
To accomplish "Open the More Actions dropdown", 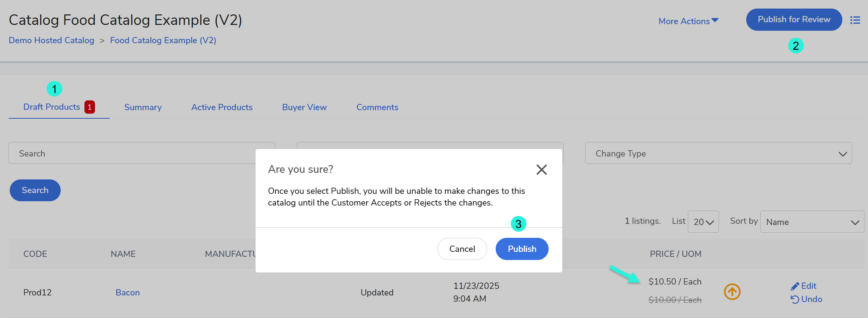I will tap(688, 21).
